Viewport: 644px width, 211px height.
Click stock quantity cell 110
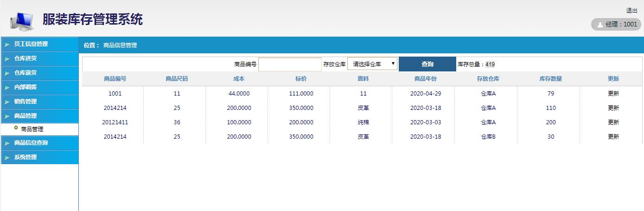click(551, 108)
